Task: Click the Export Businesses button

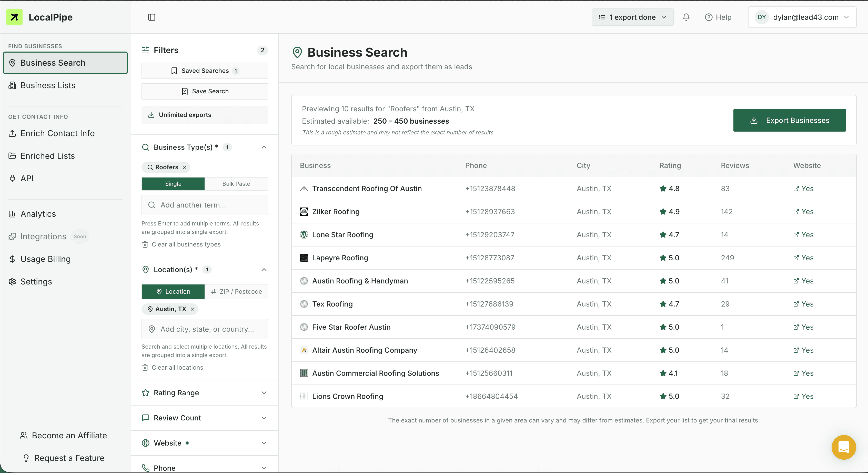Action: (x=790, y=120)
